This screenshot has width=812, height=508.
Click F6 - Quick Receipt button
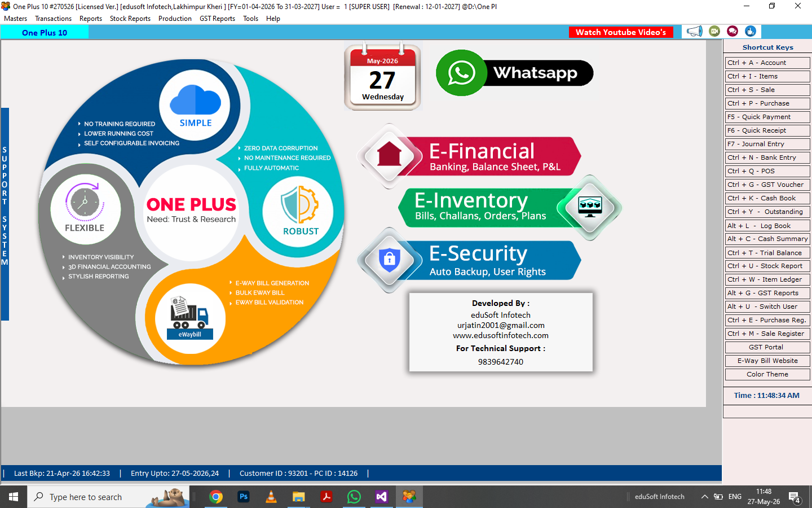pos(767,130)
